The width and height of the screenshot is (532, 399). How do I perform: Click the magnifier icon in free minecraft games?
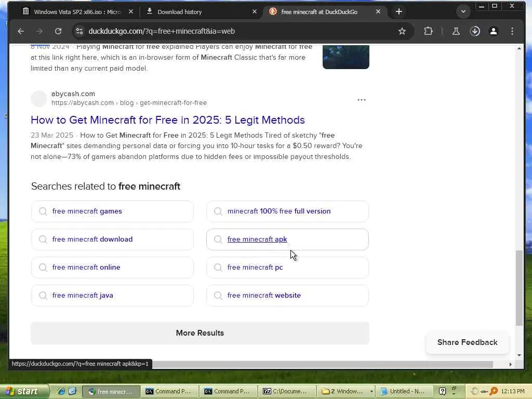(43, 211)
